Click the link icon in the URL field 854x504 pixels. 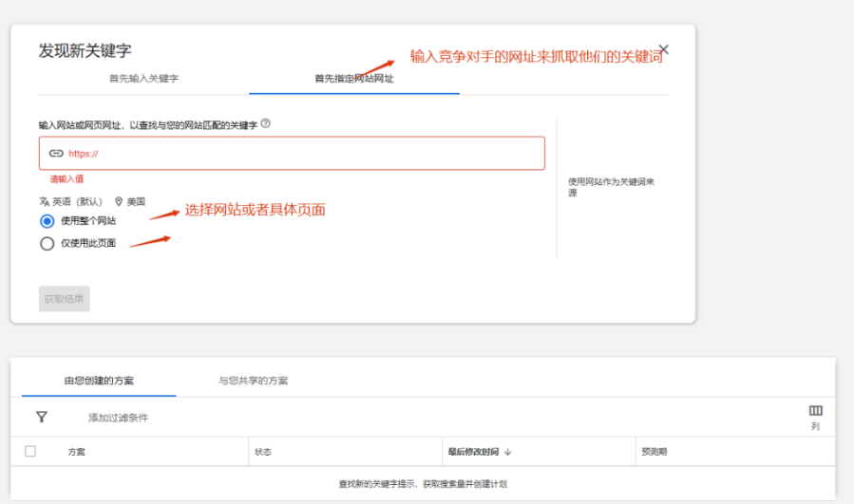[x=56, y=153]
